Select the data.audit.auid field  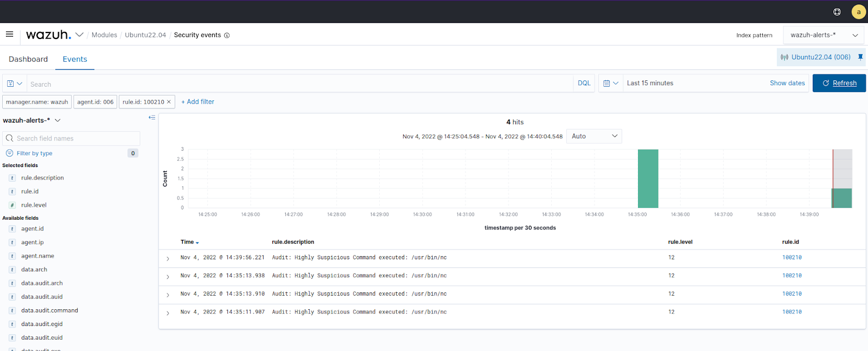(x=42, y=297)
